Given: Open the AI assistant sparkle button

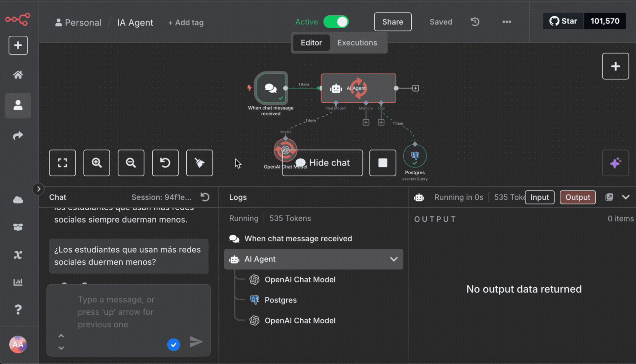Looking at the screenshot, I should (615, 163).
